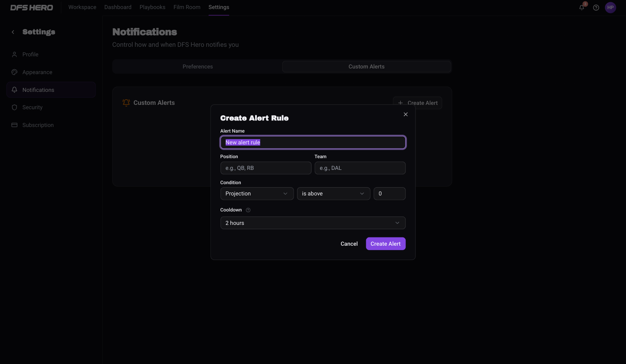Screen dimensions: 626x364
Task: Go to Workspace in top navigation
Action: [82, 7]
